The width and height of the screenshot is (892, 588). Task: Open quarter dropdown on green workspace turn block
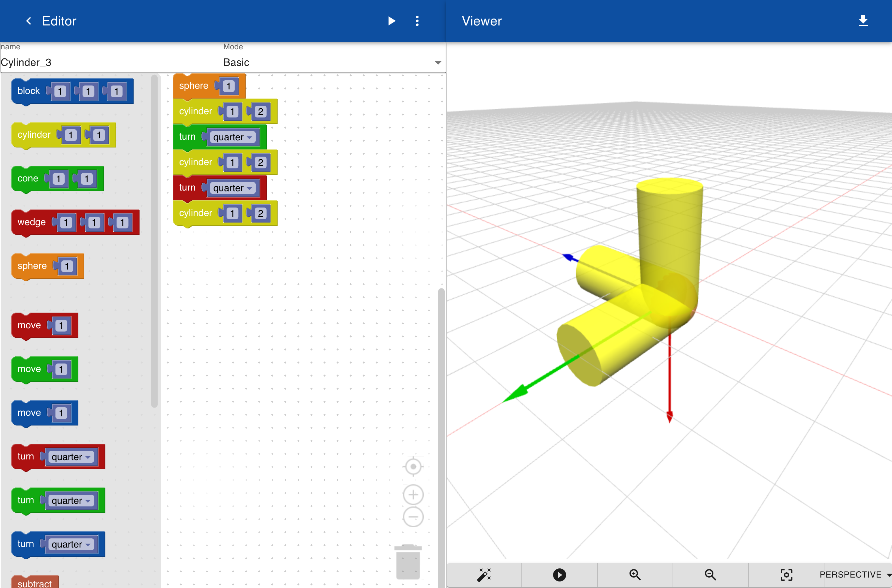(233, 137)
